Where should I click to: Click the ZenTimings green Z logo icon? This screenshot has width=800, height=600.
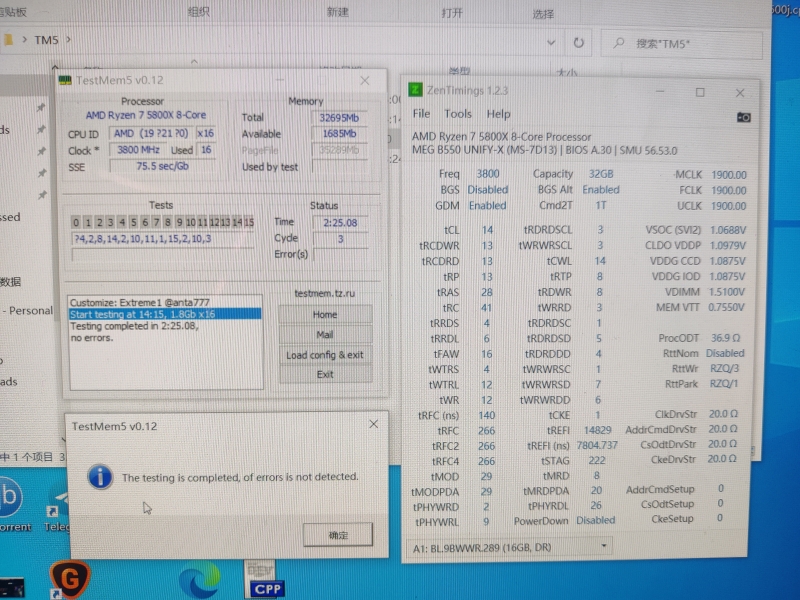point(416,92)
